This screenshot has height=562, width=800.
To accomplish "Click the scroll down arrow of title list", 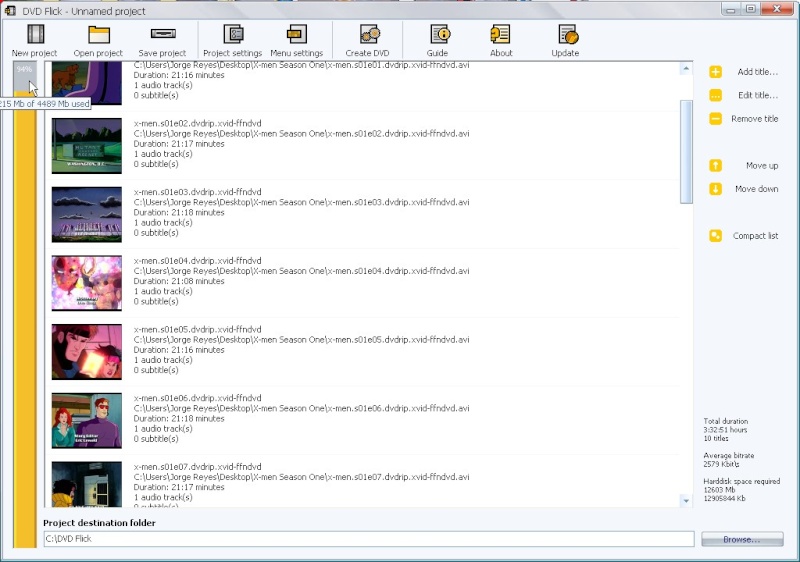I will click(x=686, y=501).
